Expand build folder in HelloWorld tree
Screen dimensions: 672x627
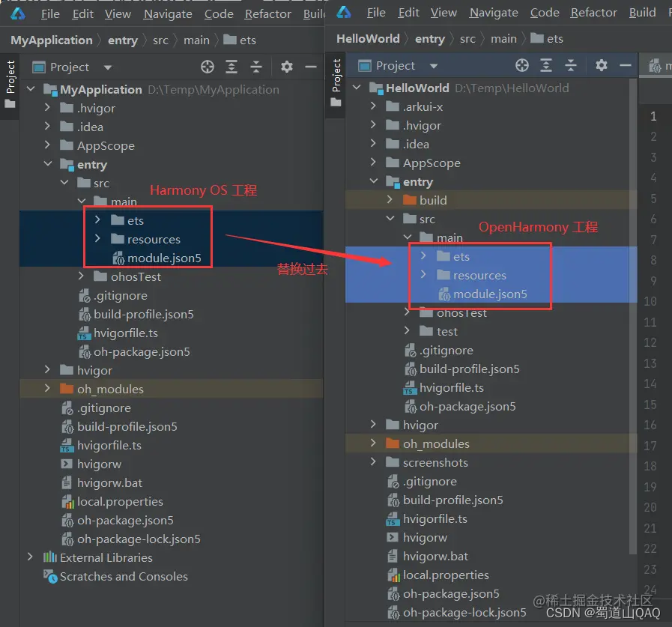tap(390, 199)
